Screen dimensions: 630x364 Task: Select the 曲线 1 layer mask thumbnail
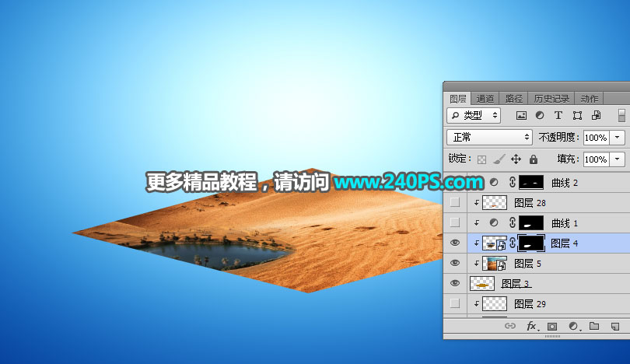click(531, 223)
